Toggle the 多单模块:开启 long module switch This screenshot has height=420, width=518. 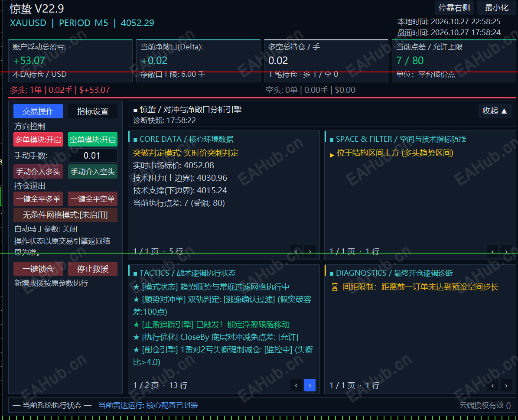(x=38, y=140)
